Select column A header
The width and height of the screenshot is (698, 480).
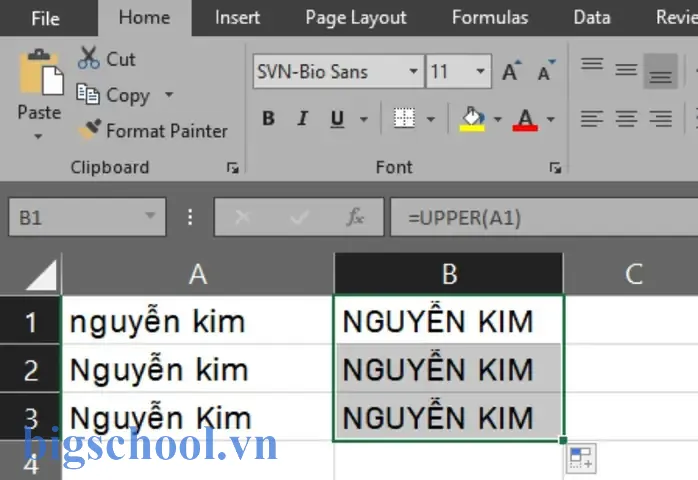198,273
